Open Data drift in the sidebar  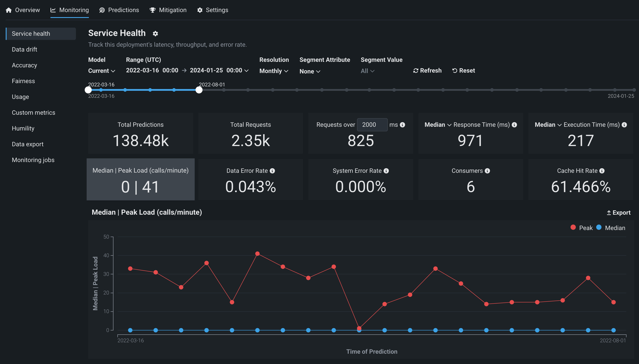25,50
